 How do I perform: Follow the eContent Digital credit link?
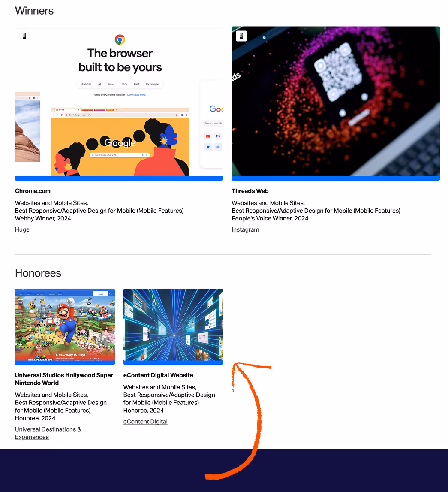click(145, 422)
